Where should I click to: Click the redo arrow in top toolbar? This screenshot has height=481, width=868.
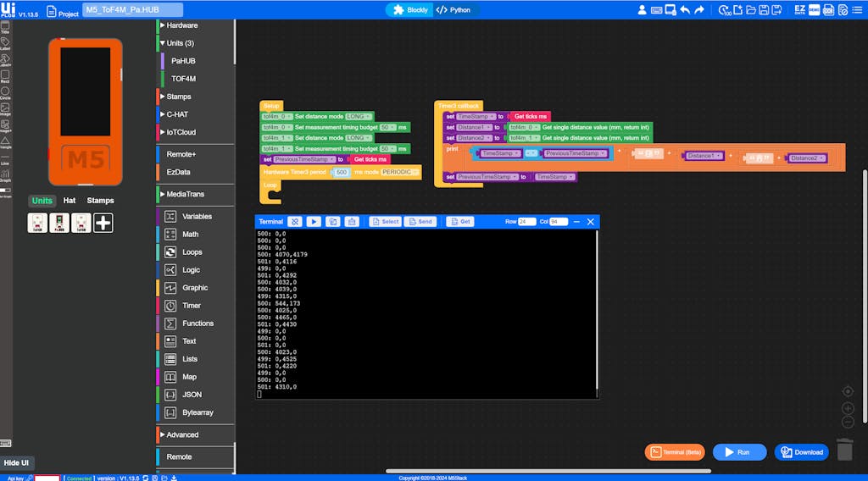point(699,10)
